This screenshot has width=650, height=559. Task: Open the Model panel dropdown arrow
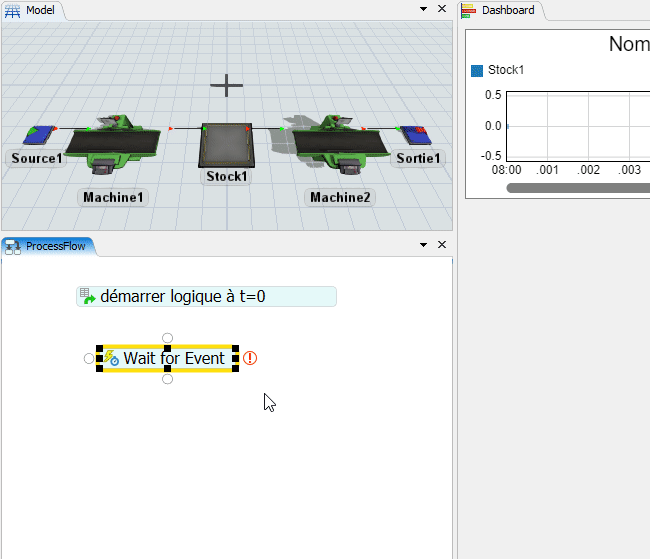423,9
